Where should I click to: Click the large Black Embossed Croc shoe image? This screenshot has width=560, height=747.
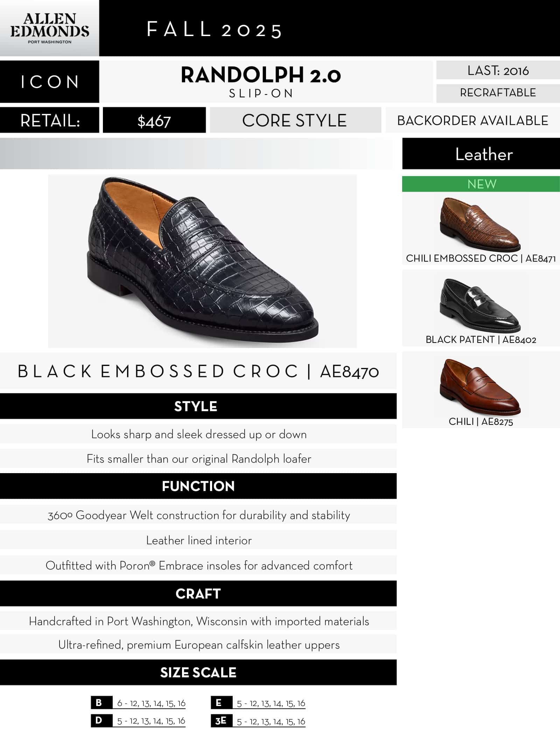coord(202,261)
